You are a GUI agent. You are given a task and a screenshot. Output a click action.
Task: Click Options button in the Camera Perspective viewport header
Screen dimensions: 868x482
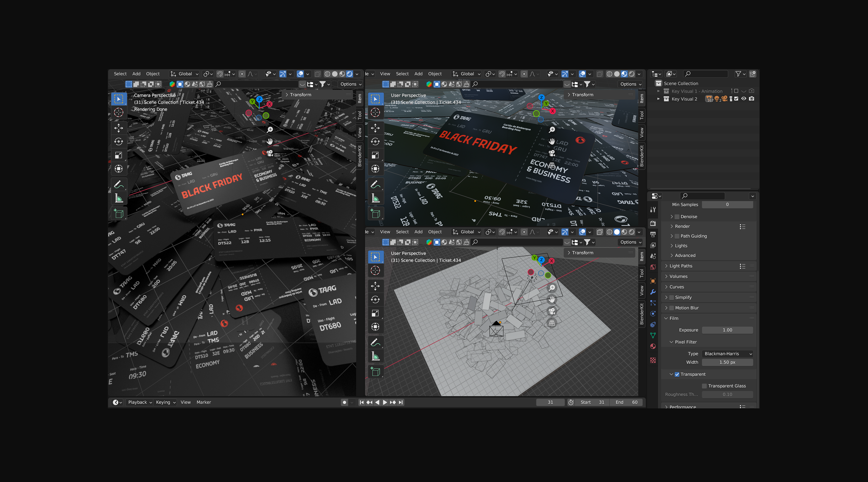pyautogui.click(x=350, y=84)
